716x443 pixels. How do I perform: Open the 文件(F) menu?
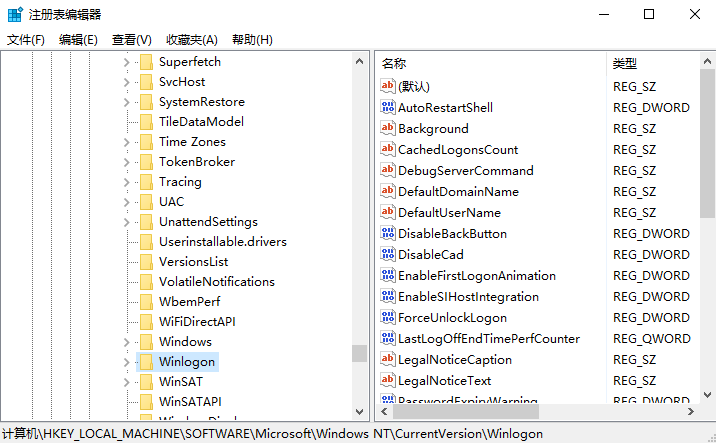pos(26,40)
